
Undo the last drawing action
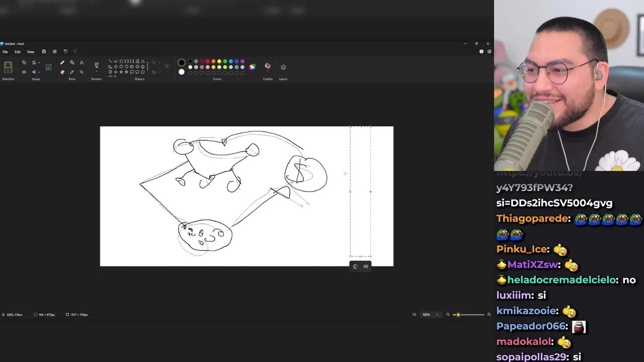point(65,51)
